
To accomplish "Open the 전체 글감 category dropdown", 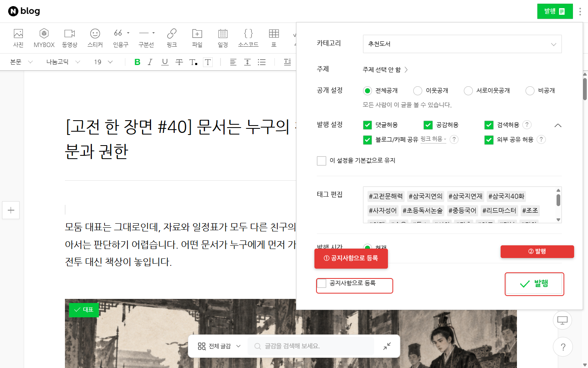I will click(219, 346).
